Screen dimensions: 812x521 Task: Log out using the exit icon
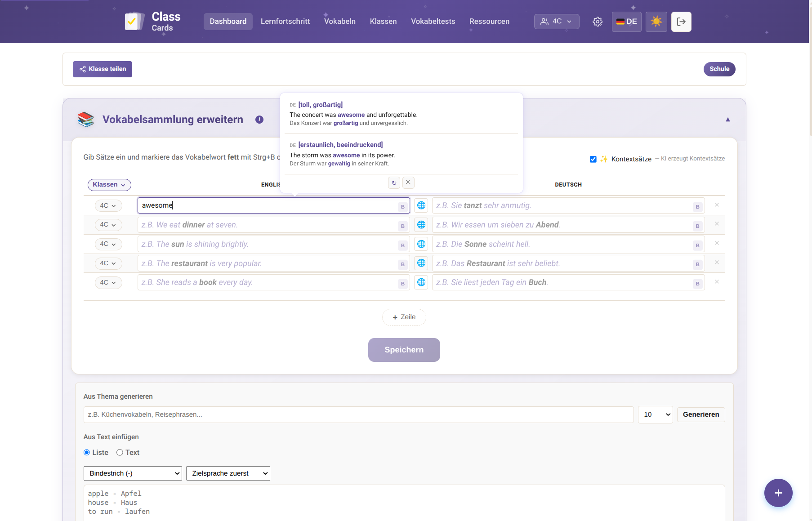(681, 21)
